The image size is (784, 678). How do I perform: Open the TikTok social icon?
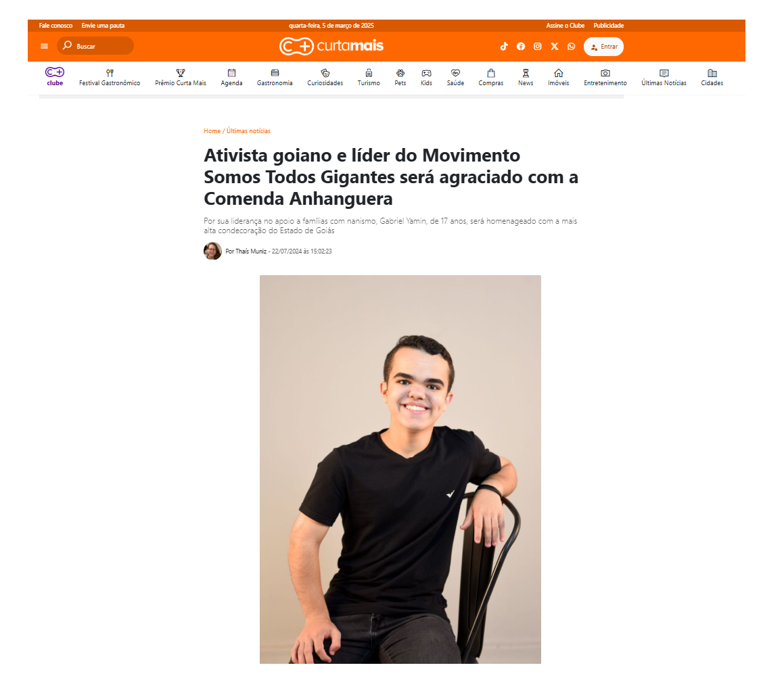504,47
